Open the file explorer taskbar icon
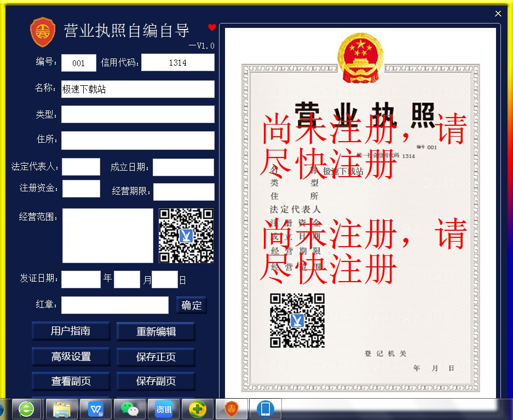The width and height of the screenshot is (513, 420). [x=62, y=409]
